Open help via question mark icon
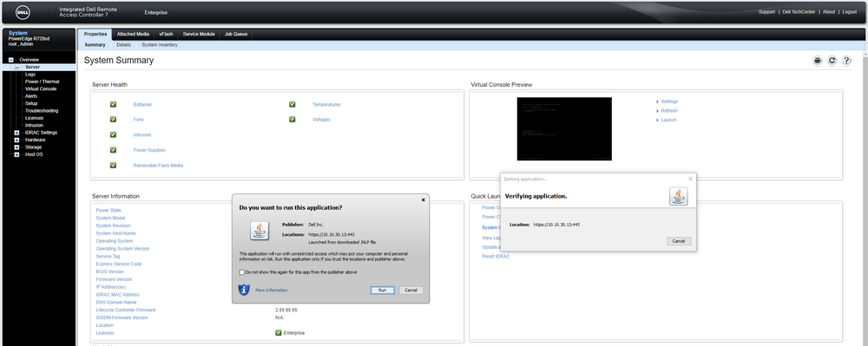Image resolution: width=868 pixels, height=346 pixels. coord(845,61)
